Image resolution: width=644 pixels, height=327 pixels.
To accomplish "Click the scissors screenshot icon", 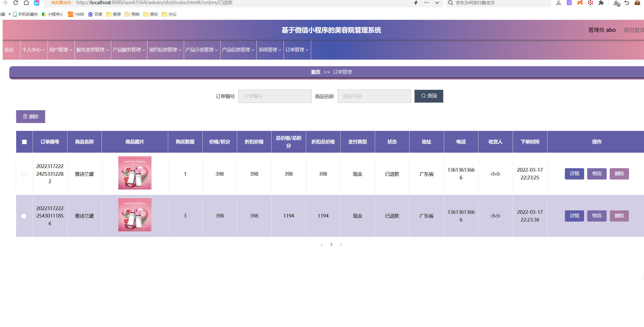I will pyautogui.click(x=559, y=3).
